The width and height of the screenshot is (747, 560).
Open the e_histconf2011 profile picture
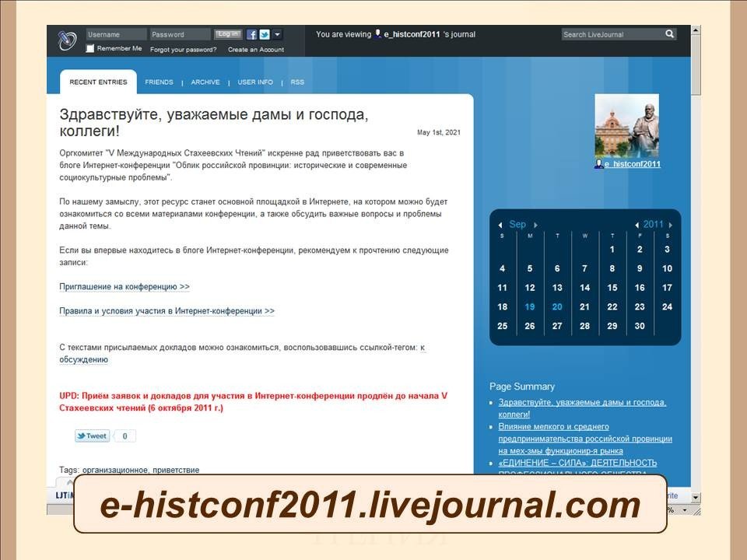pos(626,126)
